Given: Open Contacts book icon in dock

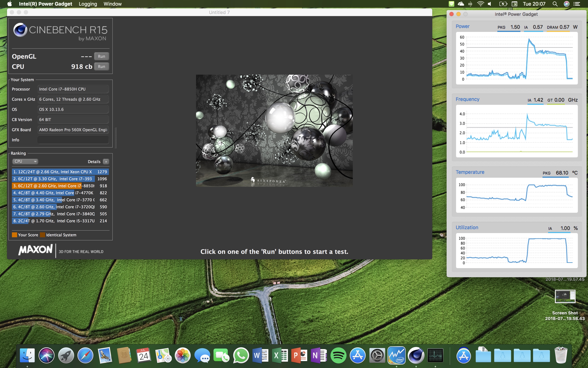Looking at the screenshot, I should pos(124,355).
